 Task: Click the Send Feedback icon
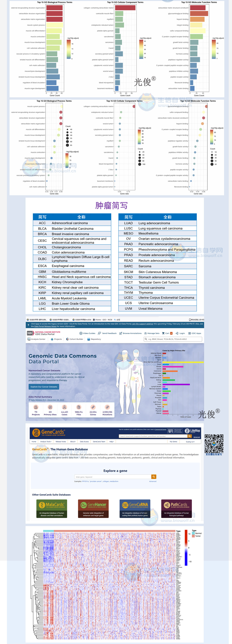pos(99,333)
